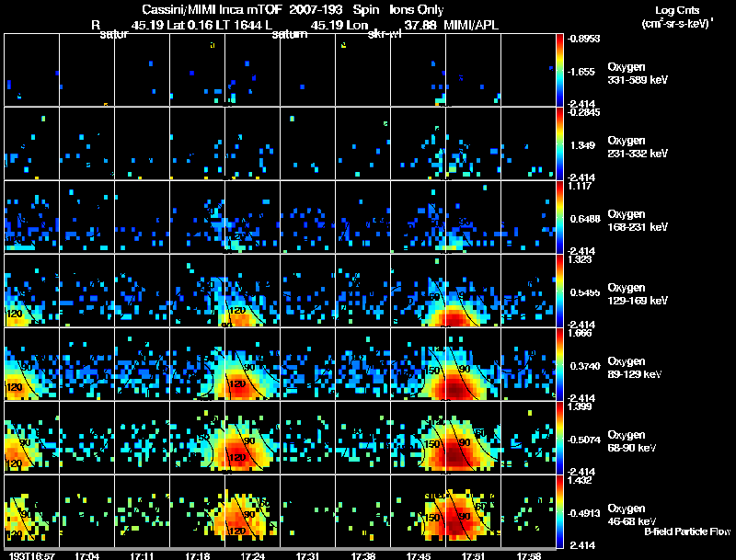Click the color bar beside Oxygen 89-129 keV
Viewport: 736px width, 560px height.
point(559,364)
